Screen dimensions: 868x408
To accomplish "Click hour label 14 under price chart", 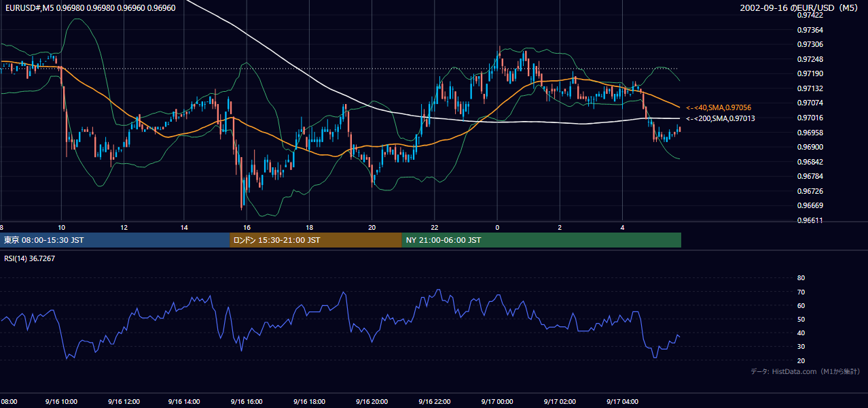I will pos(184,227).
